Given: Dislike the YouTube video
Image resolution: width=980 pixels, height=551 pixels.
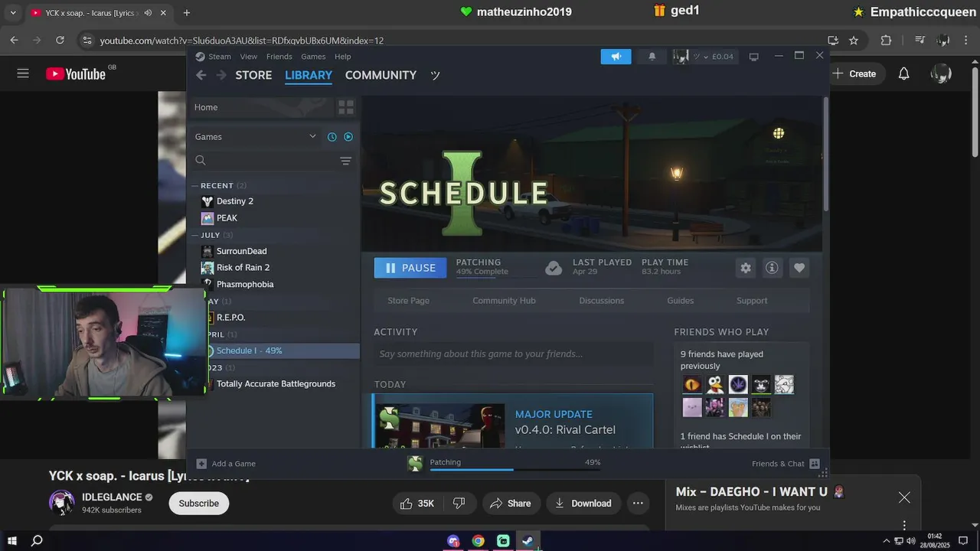Looking at the screenshot, I should click(459, 503).
